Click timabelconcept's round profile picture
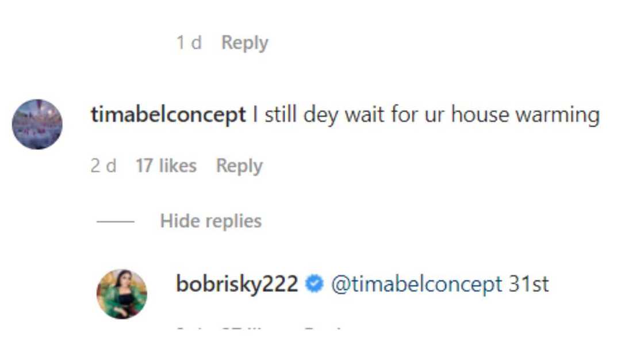The image size is (644, 338). [x=37, y=124]
